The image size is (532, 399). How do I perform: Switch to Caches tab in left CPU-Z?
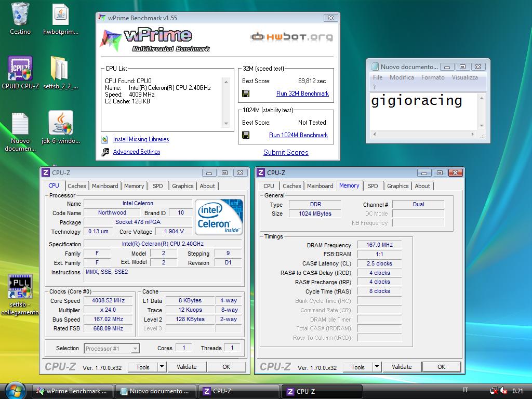[77, 186]
